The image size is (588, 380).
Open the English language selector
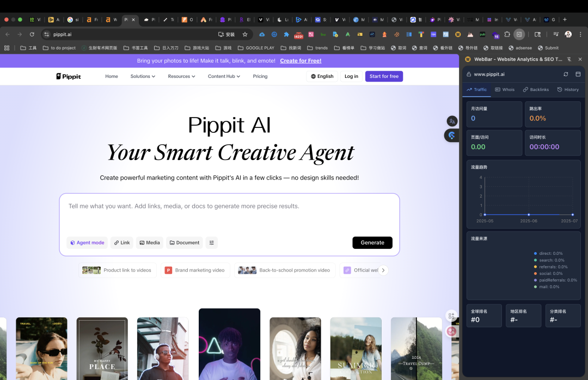tap(322, 76)
